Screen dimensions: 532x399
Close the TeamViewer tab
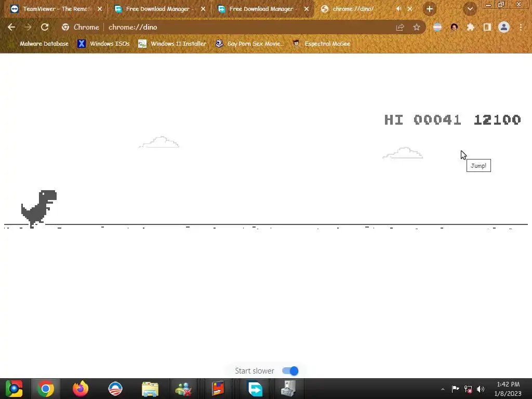coord(100,9)
